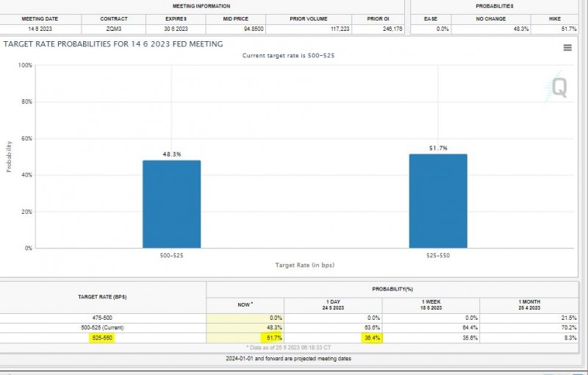Click the 500-525 probability bar
This screenshot has width=588, height=375.
pyautogui.click(x=172, y=204)
